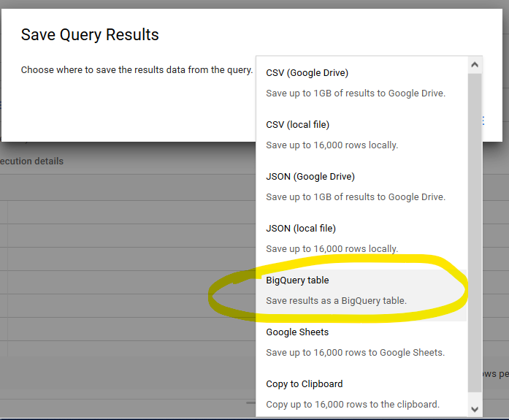Viewport: 509px width, 420px height.
Task: Click the dropdown scrollbar up arrow
Action: tap(475, 65)
